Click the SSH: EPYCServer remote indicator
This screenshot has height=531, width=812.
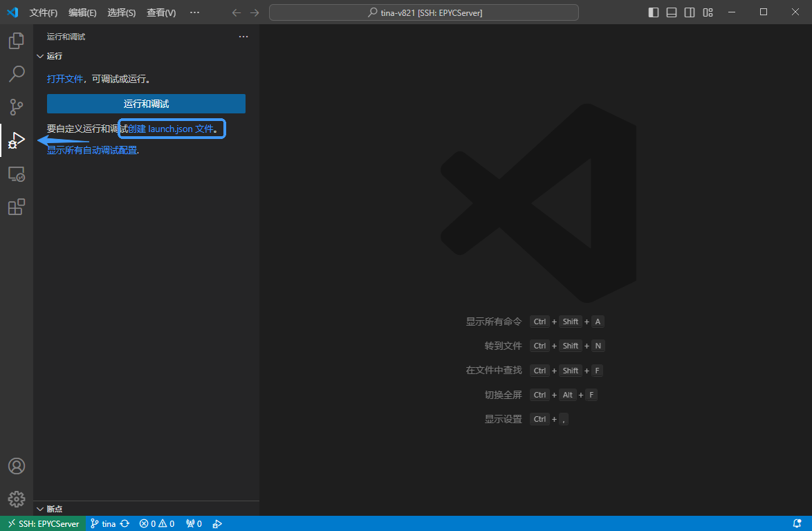43,524
